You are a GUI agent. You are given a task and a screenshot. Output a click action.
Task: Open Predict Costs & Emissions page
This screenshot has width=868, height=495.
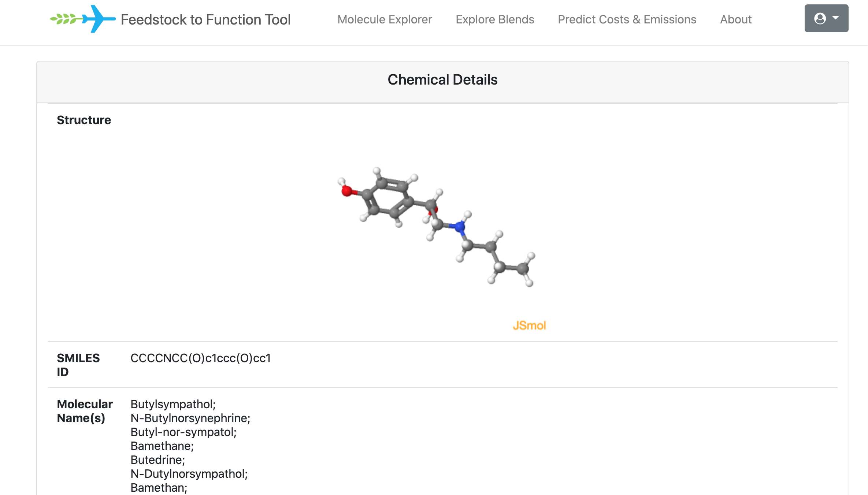click(x=627, y=19)
